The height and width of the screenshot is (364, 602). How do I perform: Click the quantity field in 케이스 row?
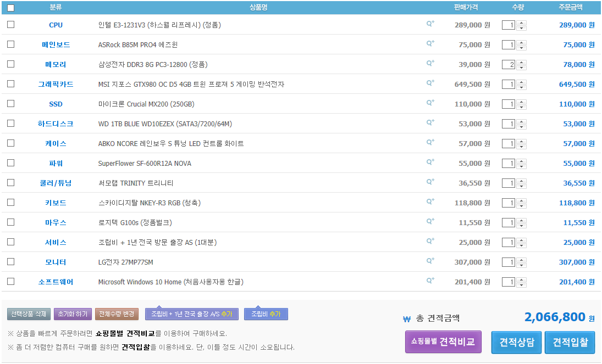[509, 143]
